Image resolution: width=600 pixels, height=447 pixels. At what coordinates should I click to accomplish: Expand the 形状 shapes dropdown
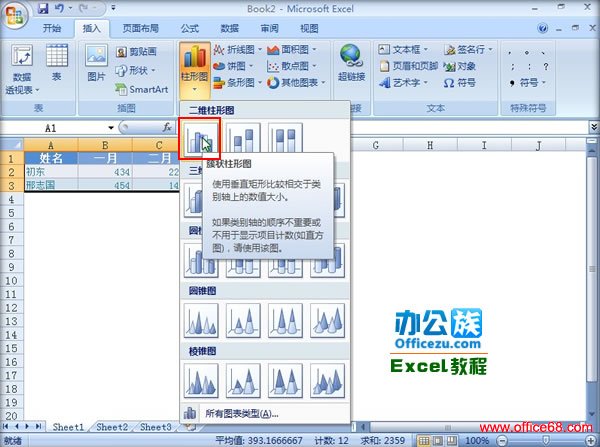pos(153,70)
